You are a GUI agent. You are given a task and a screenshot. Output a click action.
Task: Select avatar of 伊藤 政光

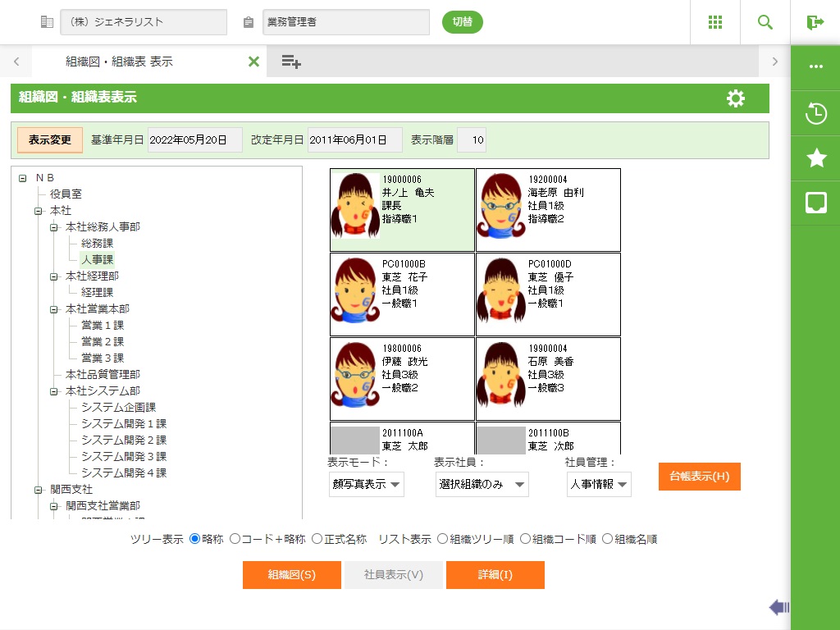click(x=355, y=374)
